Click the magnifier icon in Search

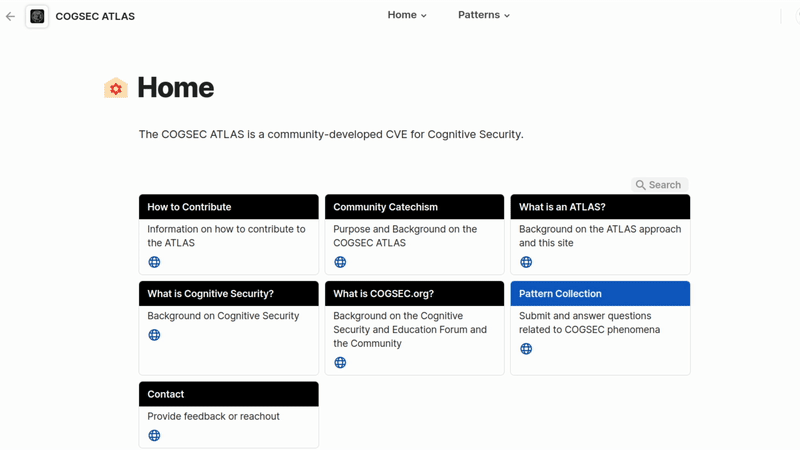click(x=640, y=185)
